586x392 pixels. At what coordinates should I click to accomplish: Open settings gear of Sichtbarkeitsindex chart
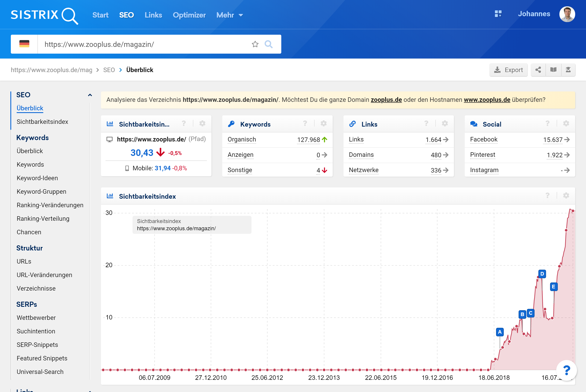(x=566, y=196)
